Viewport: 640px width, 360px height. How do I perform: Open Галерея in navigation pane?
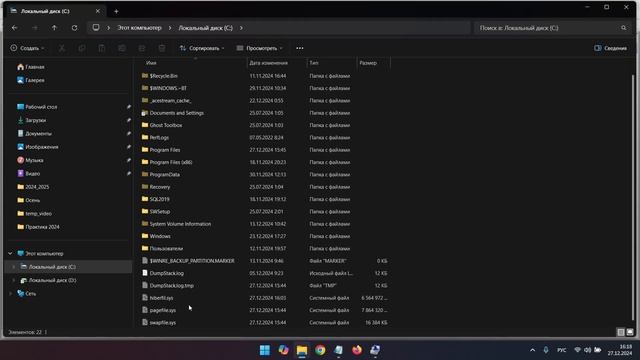click(x=31, y=80)
